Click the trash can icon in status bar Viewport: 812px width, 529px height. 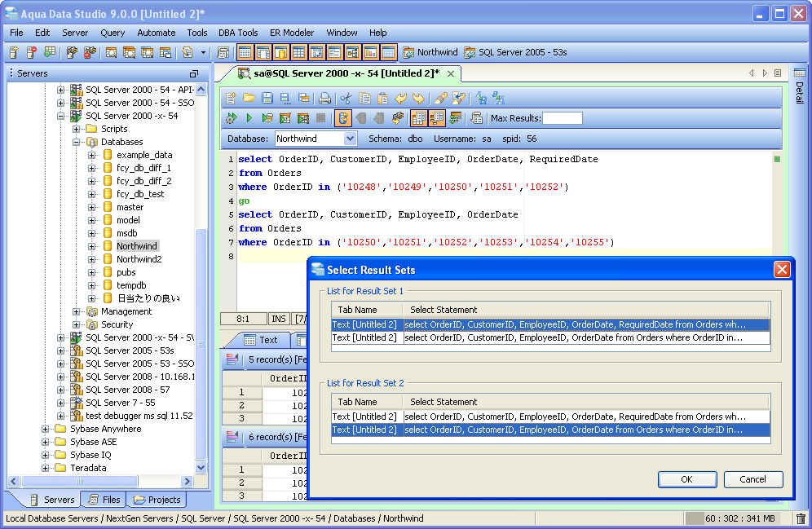pyautogui.click(x=801, y=518)
